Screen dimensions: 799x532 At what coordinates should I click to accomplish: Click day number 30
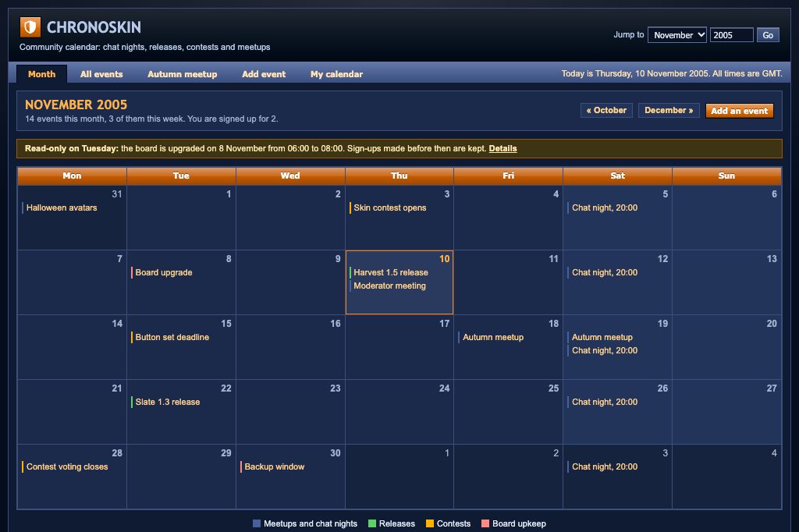pos(335,452)
